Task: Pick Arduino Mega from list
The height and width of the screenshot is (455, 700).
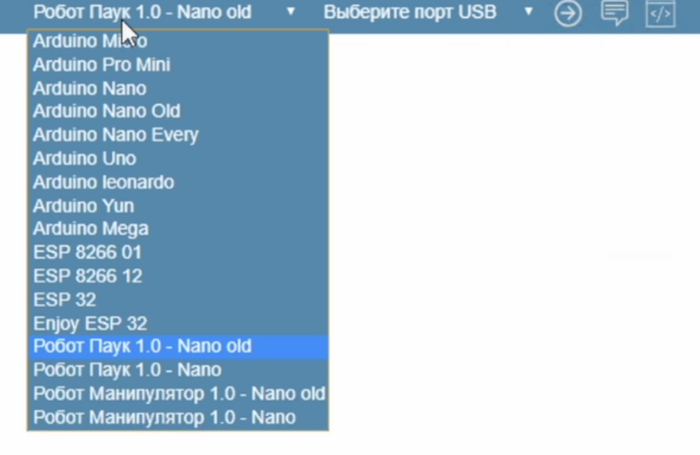Action: click(x=90, y=229)
